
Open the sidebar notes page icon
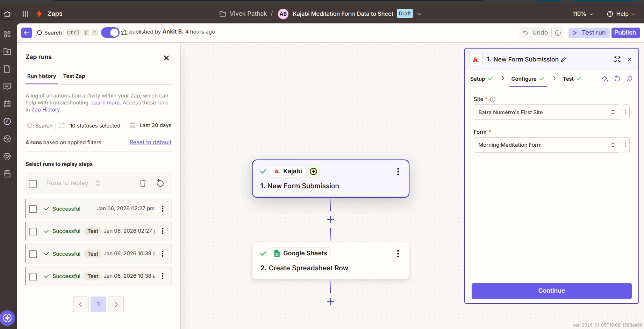7,69
